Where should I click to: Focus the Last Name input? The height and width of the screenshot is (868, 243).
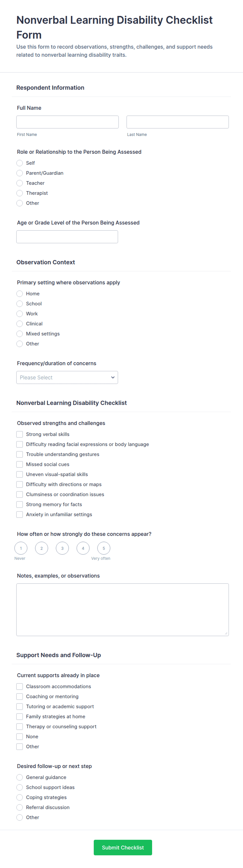tap(177, 122)
